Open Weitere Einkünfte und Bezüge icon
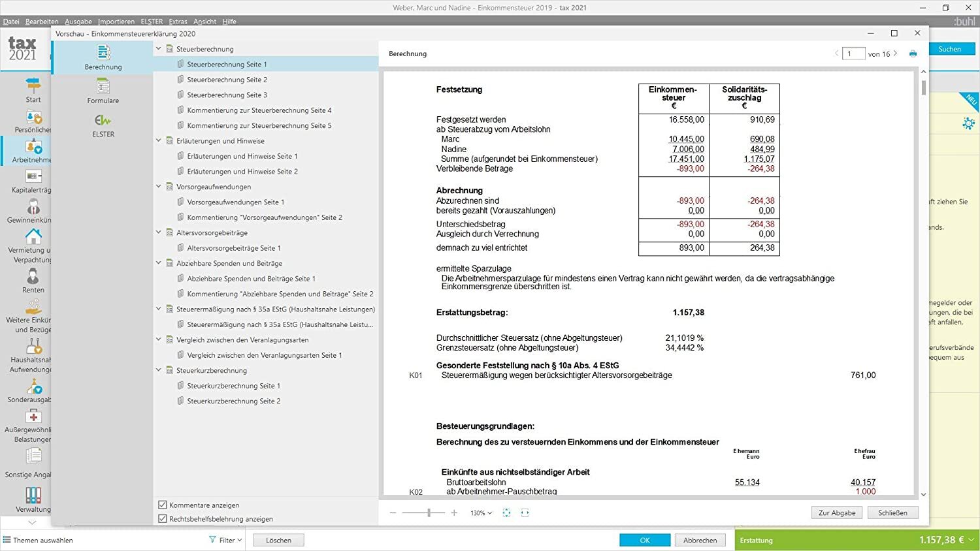The width and height of the screenshot is (980, 551). click(x=33, y=307)
